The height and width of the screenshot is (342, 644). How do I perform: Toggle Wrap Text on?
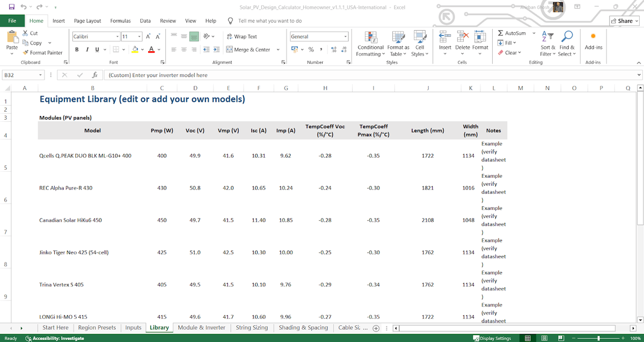tap(241, 37)
